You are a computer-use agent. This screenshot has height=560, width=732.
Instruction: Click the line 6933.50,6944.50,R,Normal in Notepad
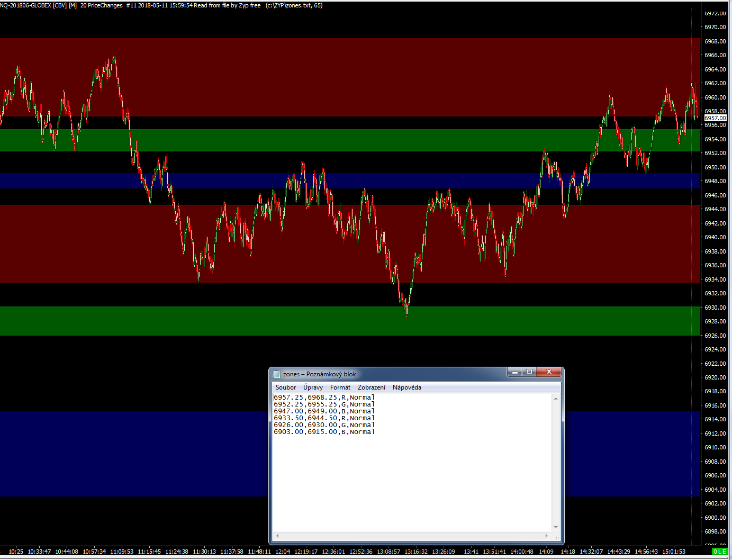pos(324,418)
